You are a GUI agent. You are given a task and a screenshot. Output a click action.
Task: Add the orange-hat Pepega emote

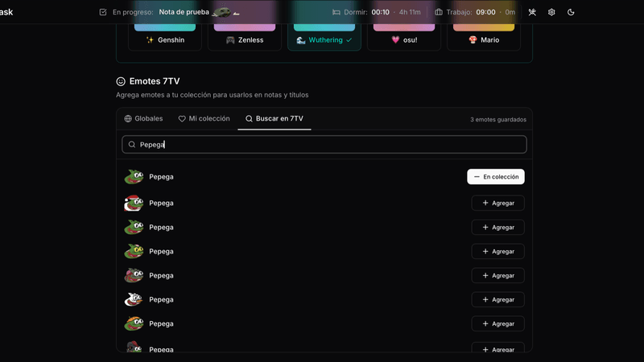point(497,324)
